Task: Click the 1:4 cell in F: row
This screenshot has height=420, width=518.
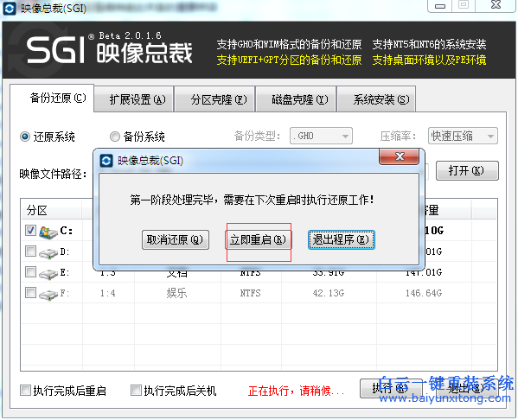Action: [x=108, y=293]
